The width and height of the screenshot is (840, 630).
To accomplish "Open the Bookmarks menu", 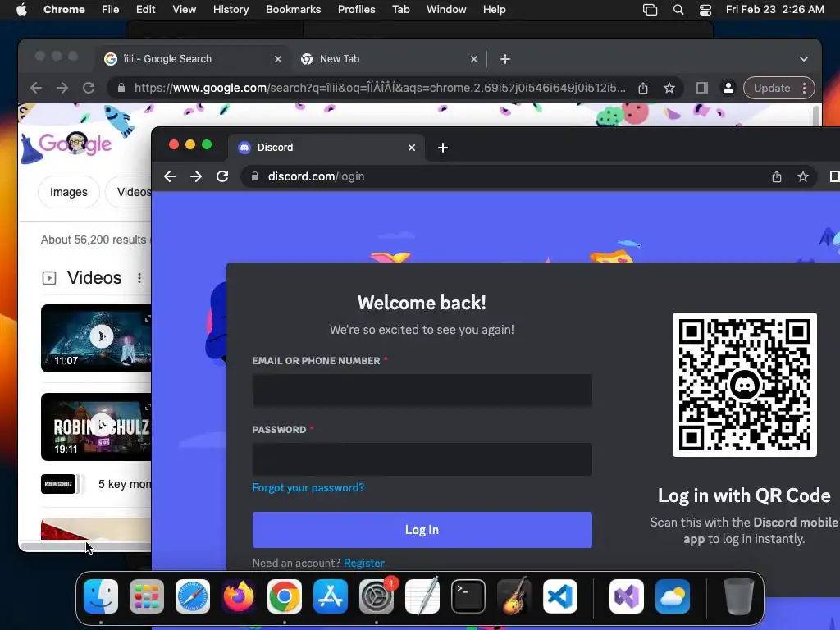I will (x=293, y=10).
